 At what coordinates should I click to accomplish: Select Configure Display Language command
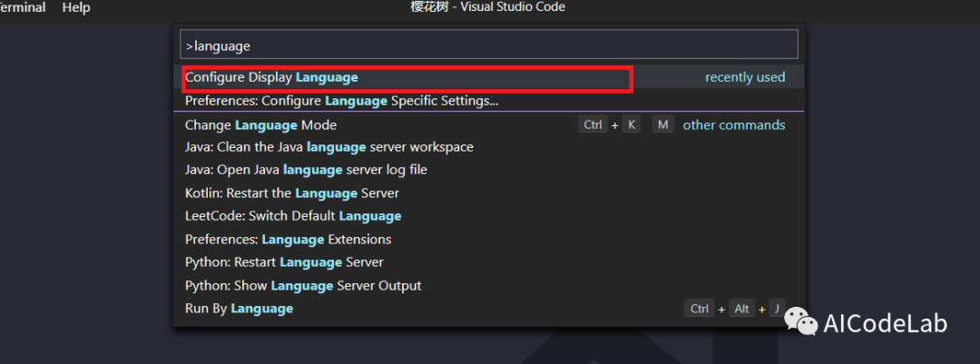(x=489, y=77)
